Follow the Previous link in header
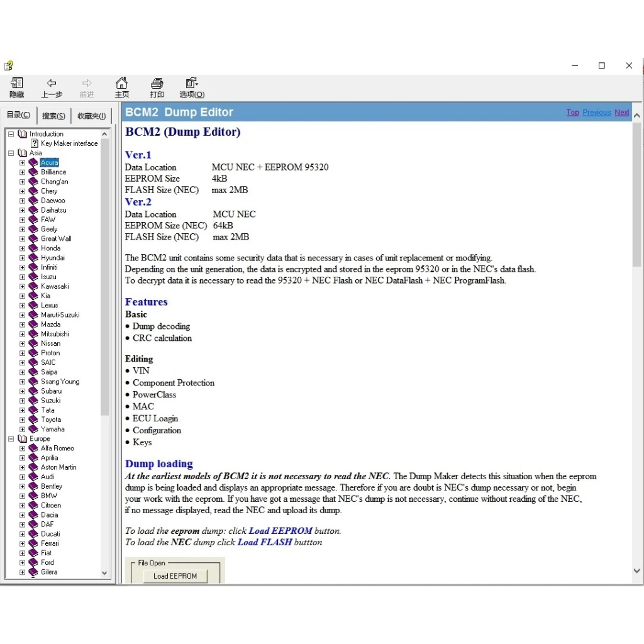This screenshot has height=644, width=644. tap(596, 113)
